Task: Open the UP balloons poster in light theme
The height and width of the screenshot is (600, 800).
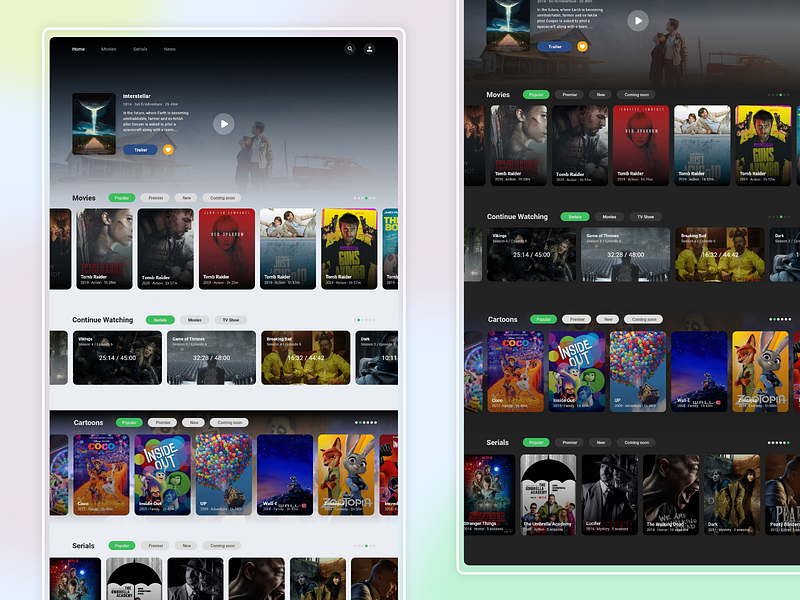Action: [x=223, y=475]
